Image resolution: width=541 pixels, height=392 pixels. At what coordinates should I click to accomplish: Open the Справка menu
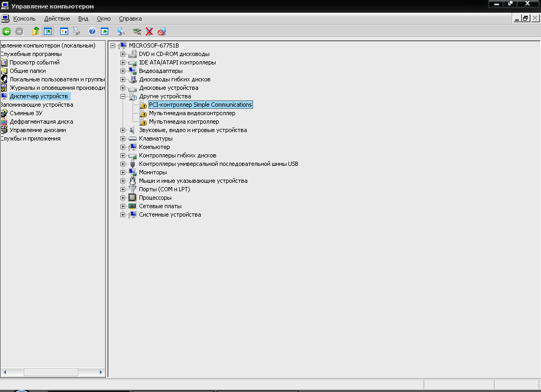[130, 18]
